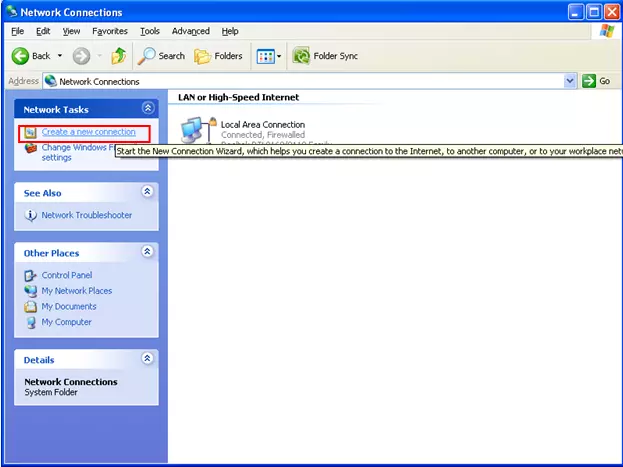
Task: Click the Network Connections address field
Action: click(304, 81)
